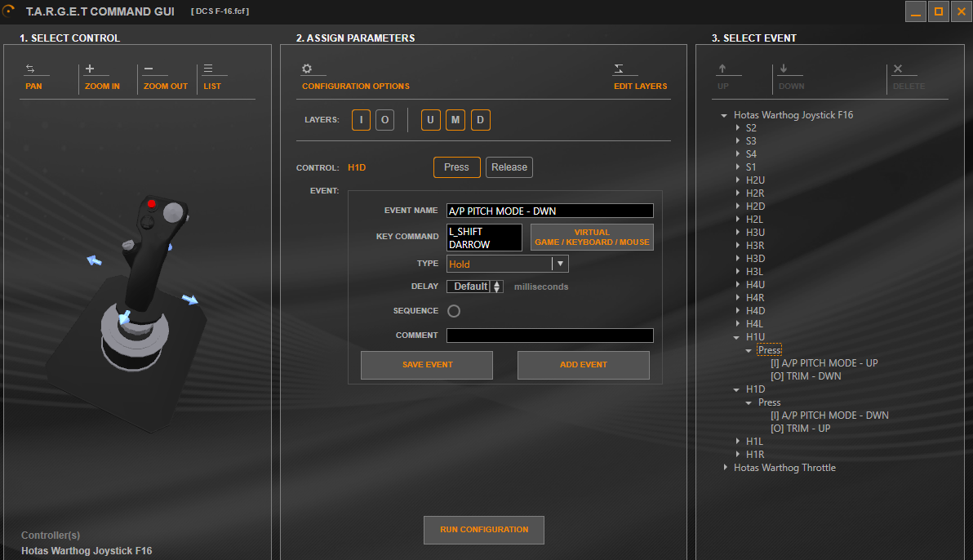The width and height of the screenshot is (973, 560).
Task: Select the Press control state
Action: click(457, 167)
